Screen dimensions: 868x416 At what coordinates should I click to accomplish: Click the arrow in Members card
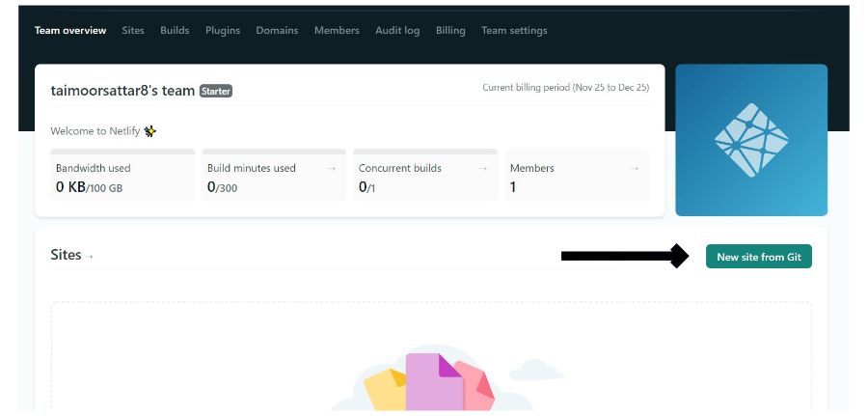click(635, 168)
